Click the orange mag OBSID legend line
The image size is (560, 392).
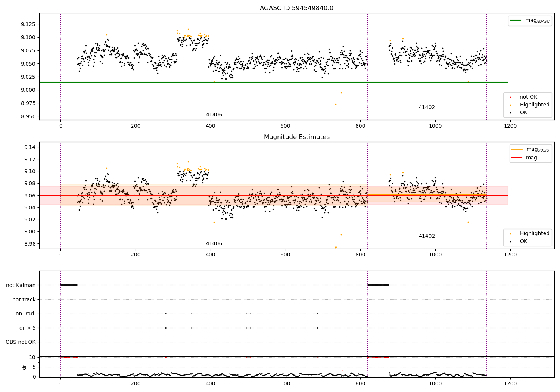(x=517, y=149)
